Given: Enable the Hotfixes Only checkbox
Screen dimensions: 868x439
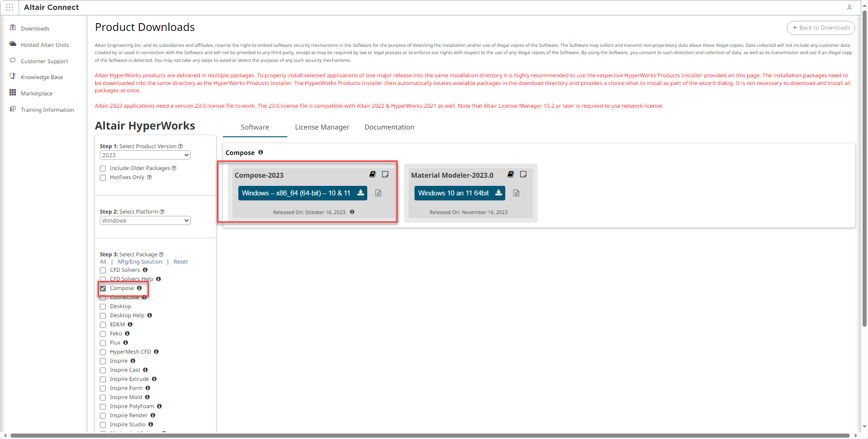Looking at the screenshot, I should click(x=103, y=177).
